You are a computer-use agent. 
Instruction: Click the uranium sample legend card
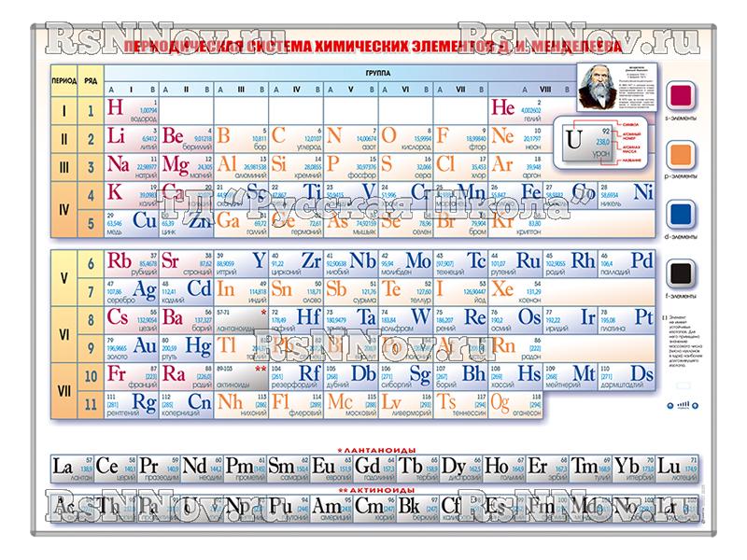[601, 142]
